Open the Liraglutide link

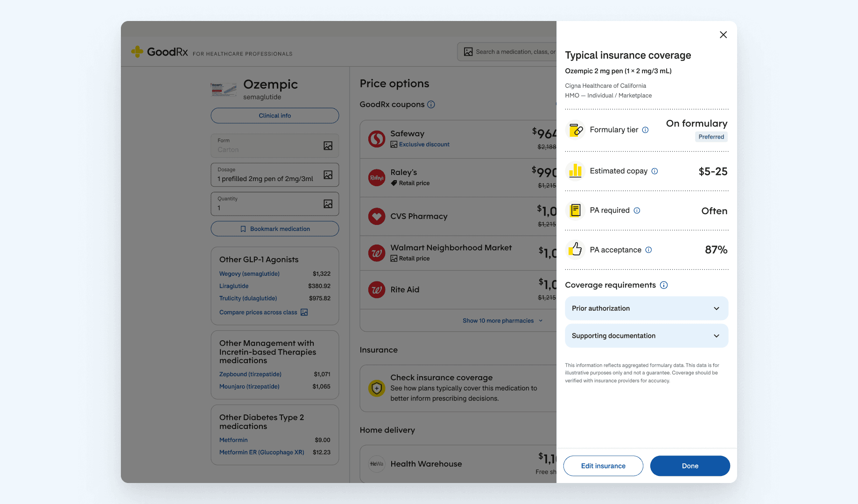pyautogui.click(x=234, y=286)
